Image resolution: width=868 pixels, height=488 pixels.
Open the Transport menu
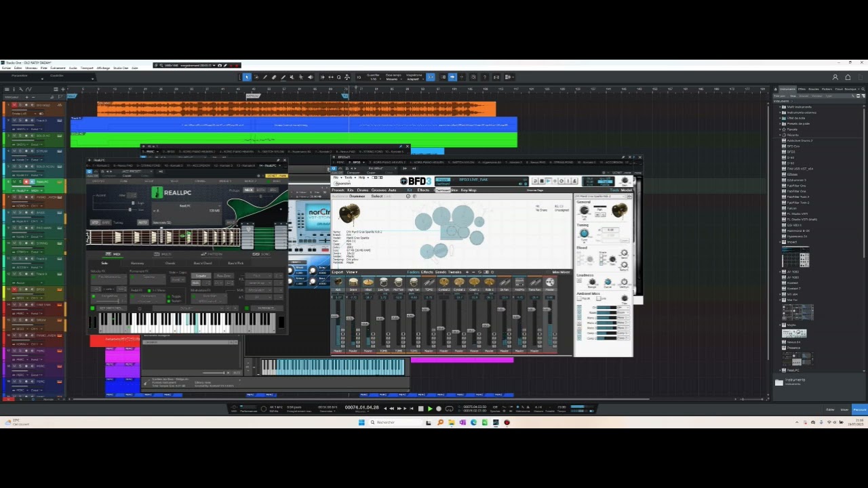(87, 68)
